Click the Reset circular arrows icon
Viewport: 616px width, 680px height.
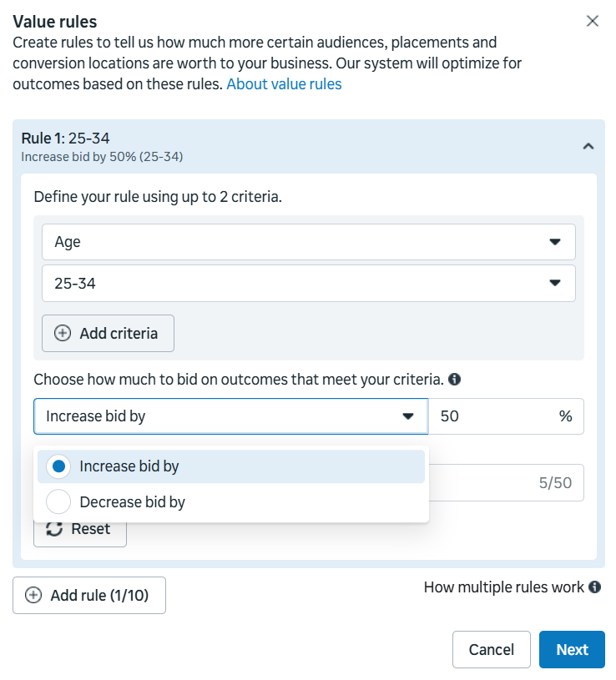54,529
